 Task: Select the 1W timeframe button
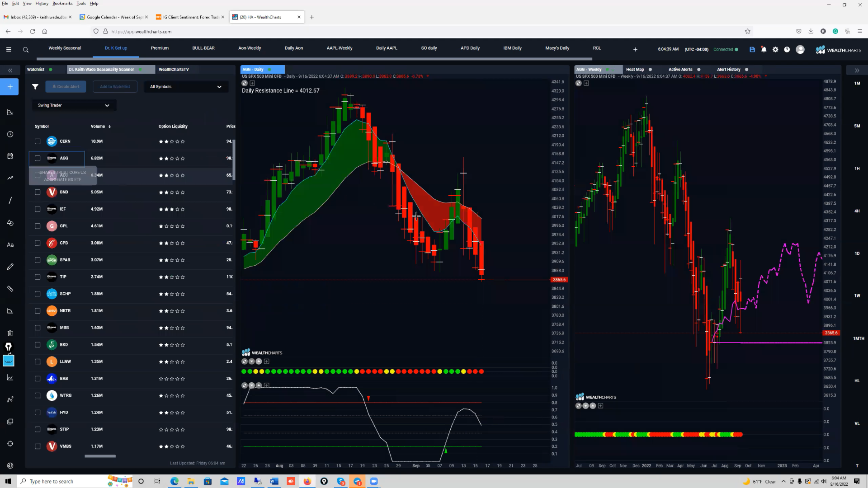click(857, 296)
